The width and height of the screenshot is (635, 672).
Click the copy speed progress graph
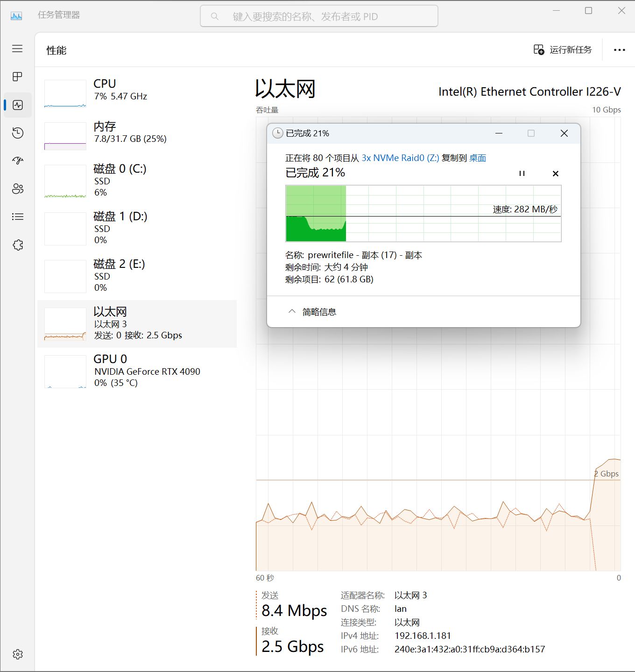423,213
